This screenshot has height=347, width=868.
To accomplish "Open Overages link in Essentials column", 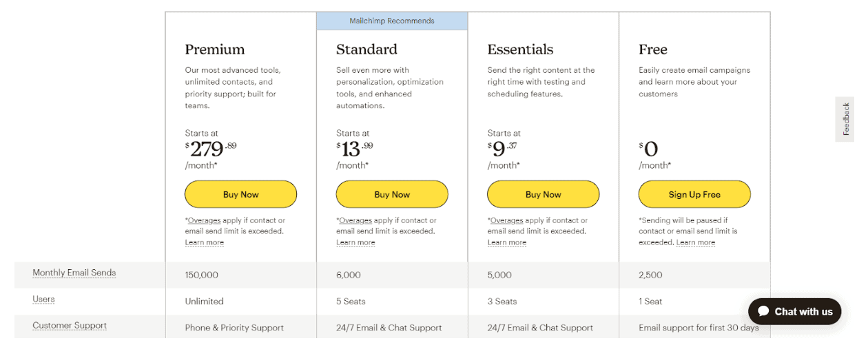I will click(x=507, y=220).
